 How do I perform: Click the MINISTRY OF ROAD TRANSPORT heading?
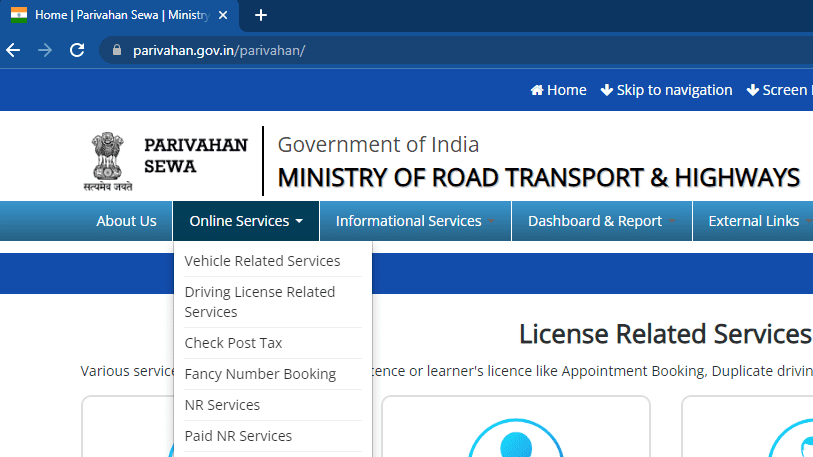[539, 178]
